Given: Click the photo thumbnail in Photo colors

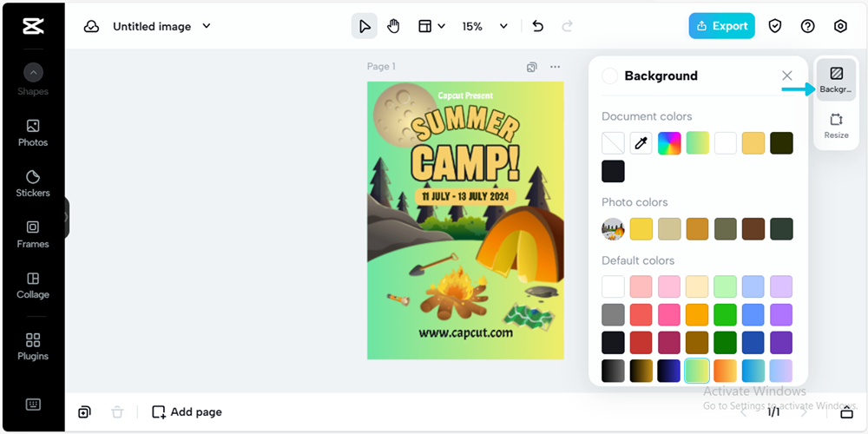Looking at the screenshot, I should click(x=613, y=228).
